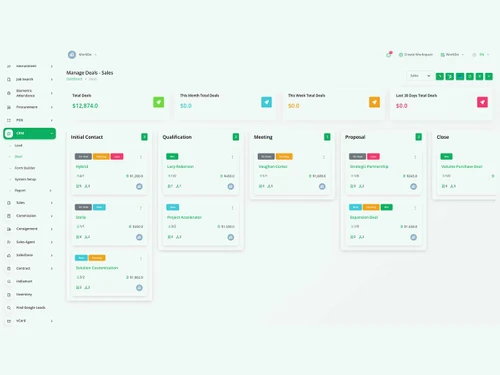Click Last 30 Days Total Deals pink icon
The image size is (500, 375).
pos(482,102)
